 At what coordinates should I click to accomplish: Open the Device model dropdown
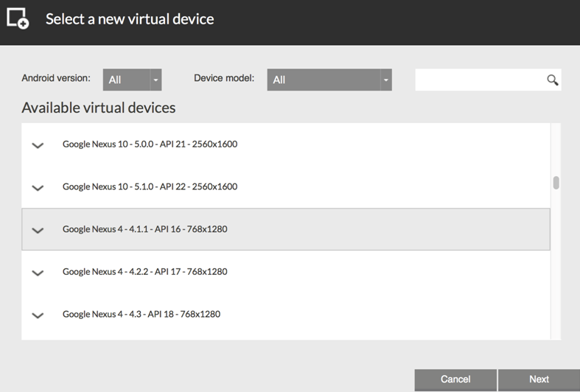coord(329,80)
